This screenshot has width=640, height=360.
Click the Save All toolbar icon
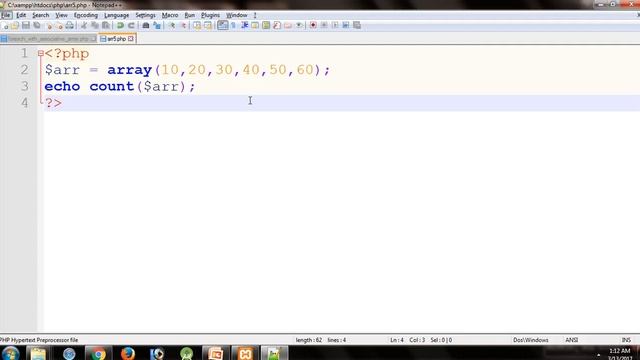36,25
